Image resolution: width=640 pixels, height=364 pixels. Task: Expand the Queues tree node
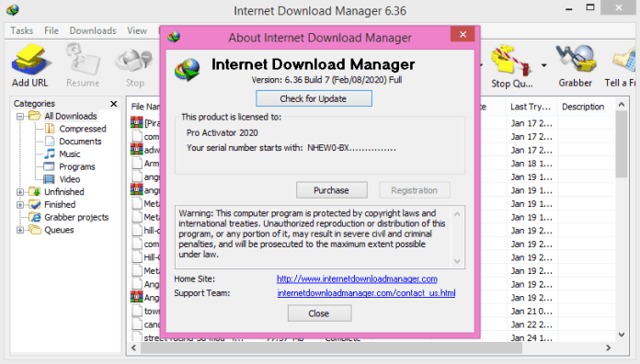19,230
